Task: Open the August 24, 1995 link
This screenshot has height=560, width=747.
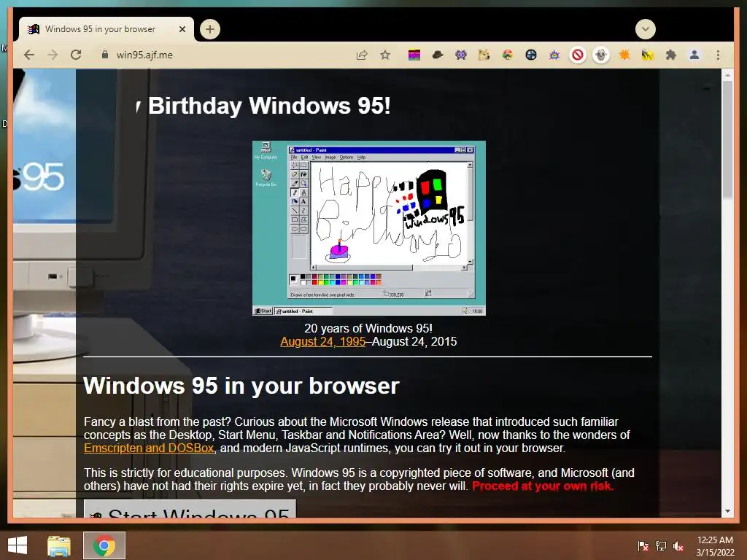Action: (323, 341)
